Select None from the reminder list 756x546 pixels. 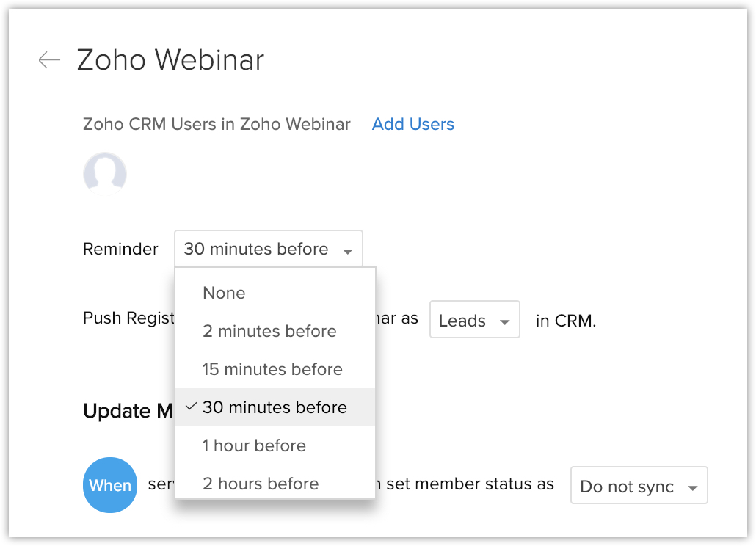coord(224,293)
